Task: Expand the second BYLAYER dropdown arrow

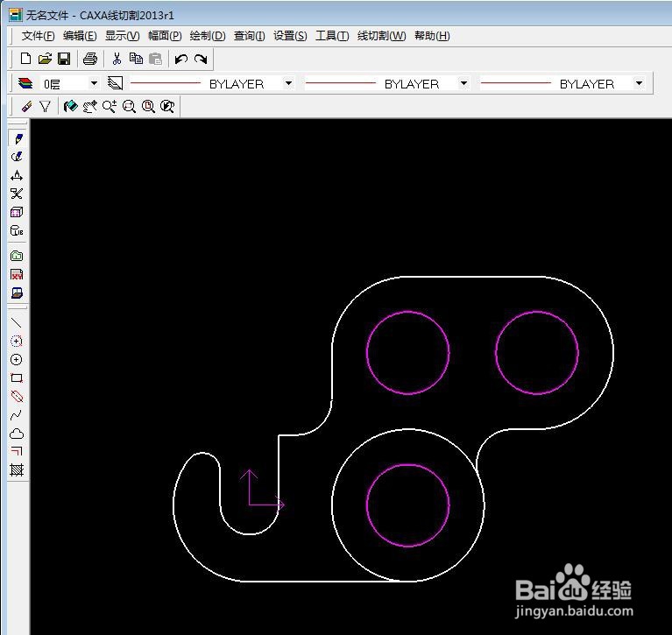Action: (x=464, y=83)
